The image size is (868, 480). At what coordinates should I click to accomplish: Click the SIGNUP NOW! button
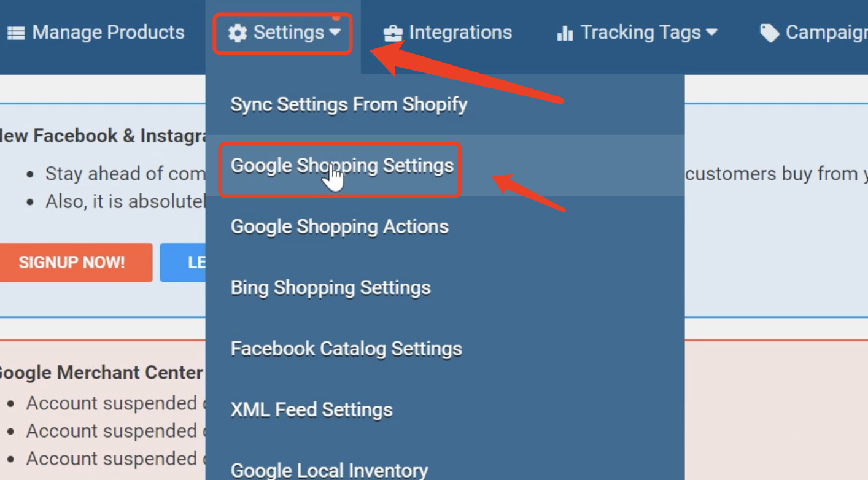click(x=72, y=262)
